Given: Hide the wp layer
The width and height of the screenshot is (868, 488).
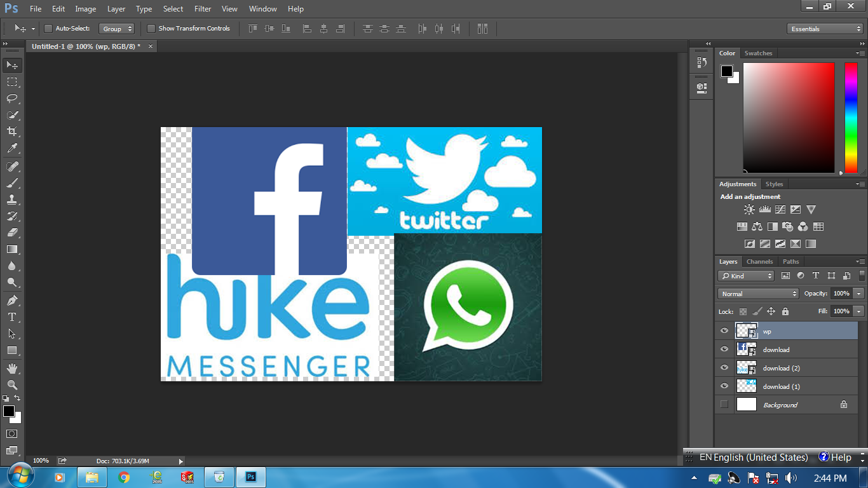Looking at the screenshot, I should point(724,331).
